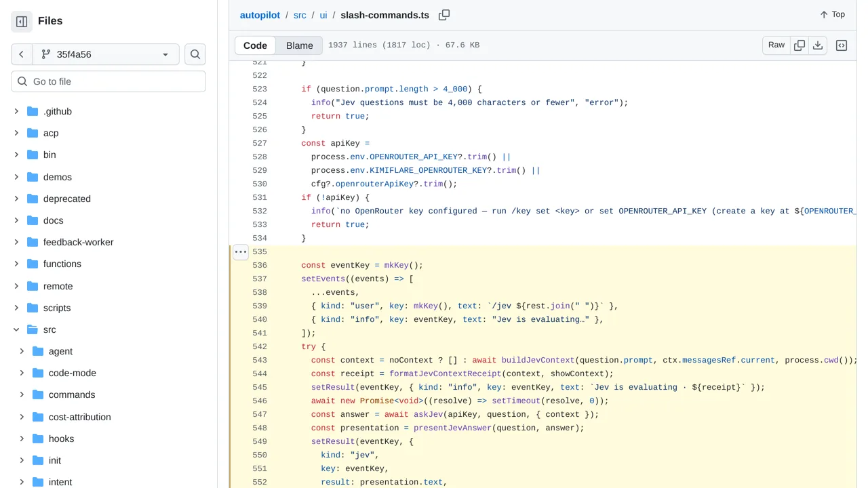Image resolution: width=868 pixels, height=488 pixels.
Task: Click the bin folder icon
Action: click(32, 155)
